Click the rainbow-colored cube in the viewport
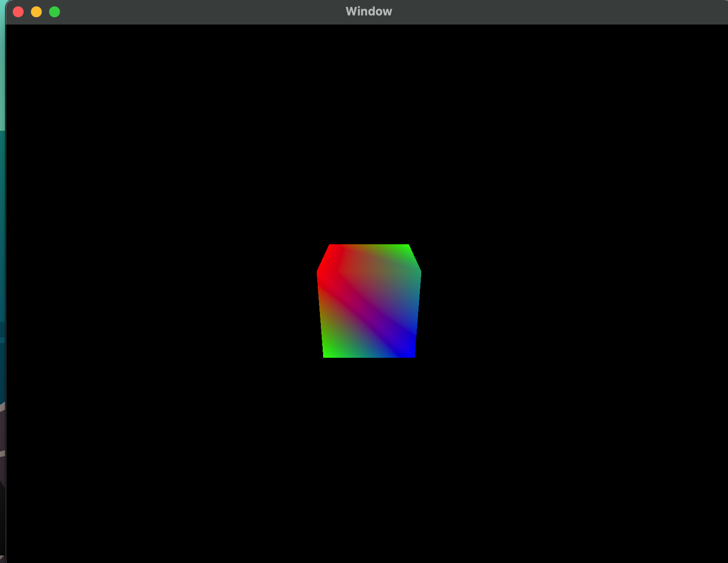The width and height of the screenshot is (728, 563). [369, 301]
